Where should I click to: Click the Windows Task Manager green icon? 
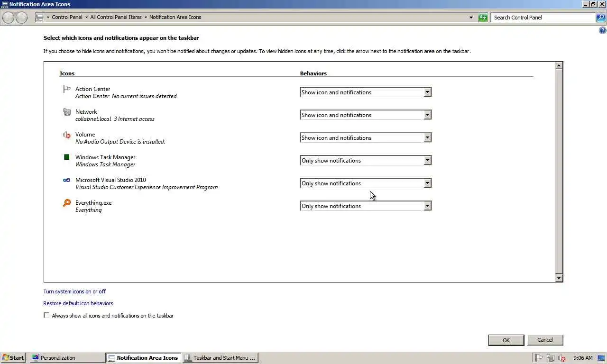coord(66,157)
